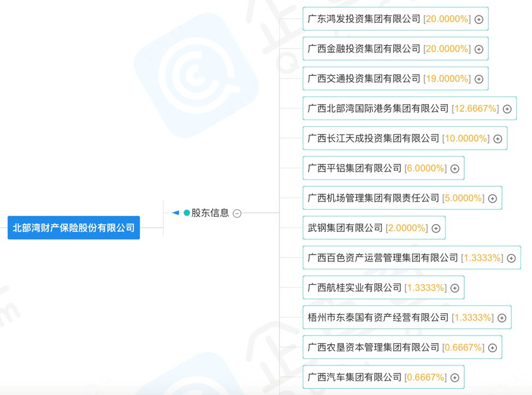Viewport: 532px width, 395px height.
Task: Click the teal dot icon beside 股东信息
Action: (x=186, y=213)
